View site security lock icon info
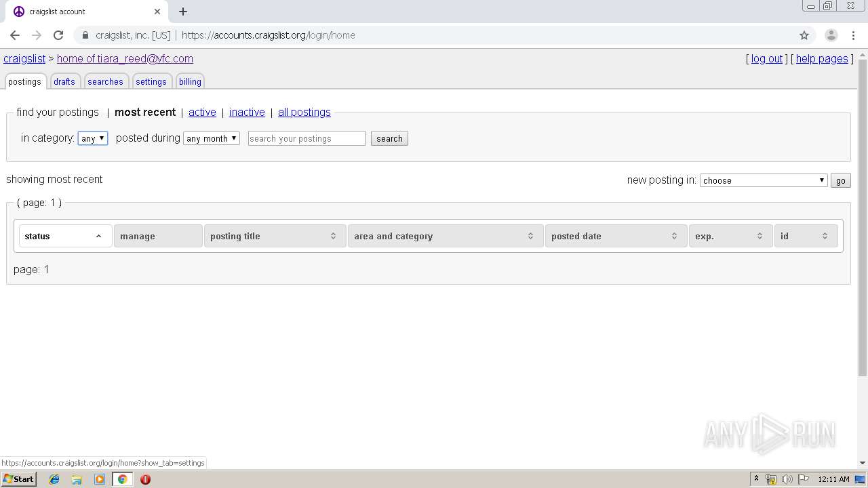The width and height of the screenshot is (868, 488). point(85,35)
